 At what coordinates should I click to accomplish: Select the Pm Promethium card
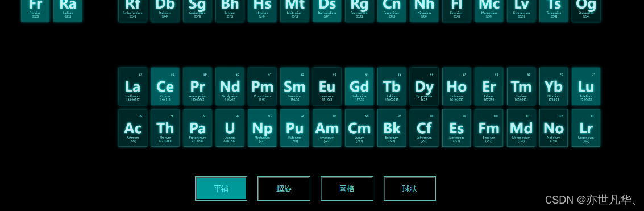click(x=262, y=86)
